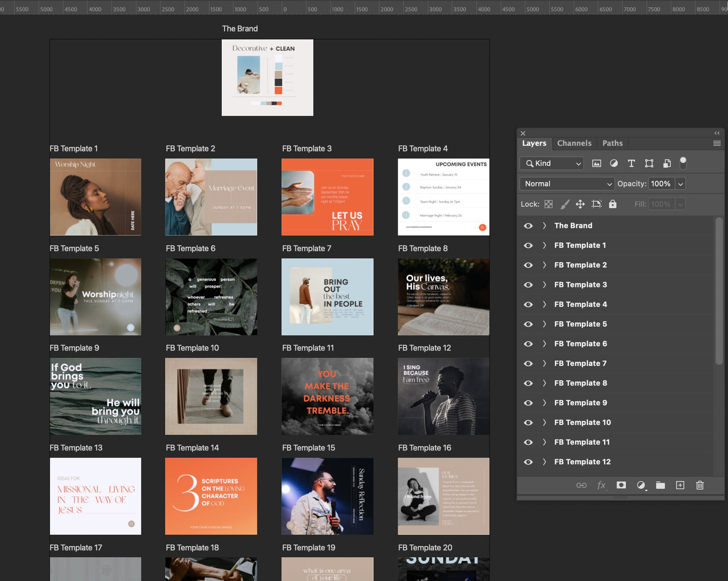The width and height of the screenshot is (728, 581).
Task: Click the lock all padlock icon
Action: [613, 204]
